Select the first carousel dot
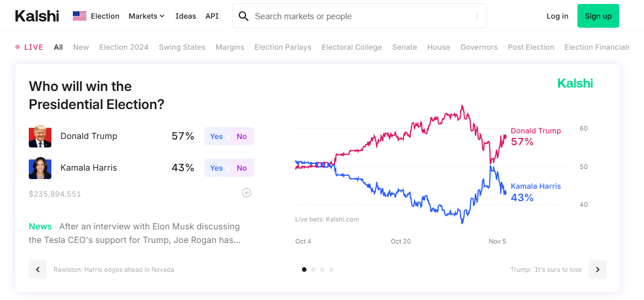The height and width of the screenshot is (300, 644). [304, 269]
